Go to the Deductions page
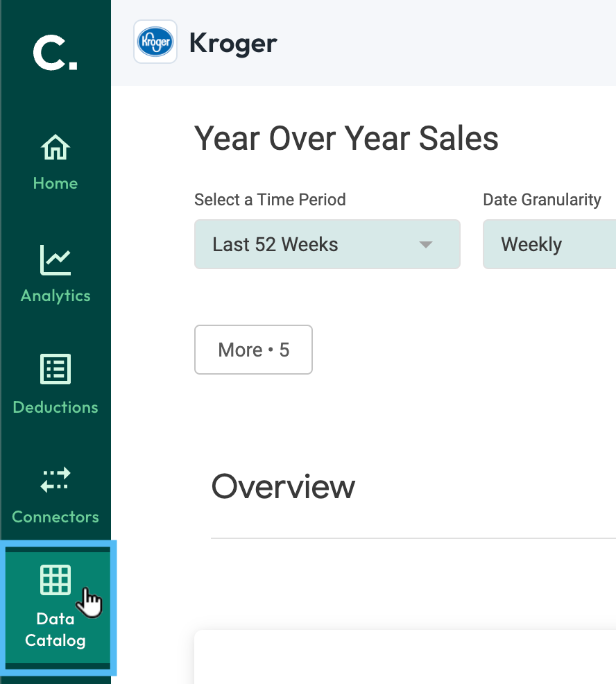616x684 pixels. pyautogui.click(x=55, y=384)
